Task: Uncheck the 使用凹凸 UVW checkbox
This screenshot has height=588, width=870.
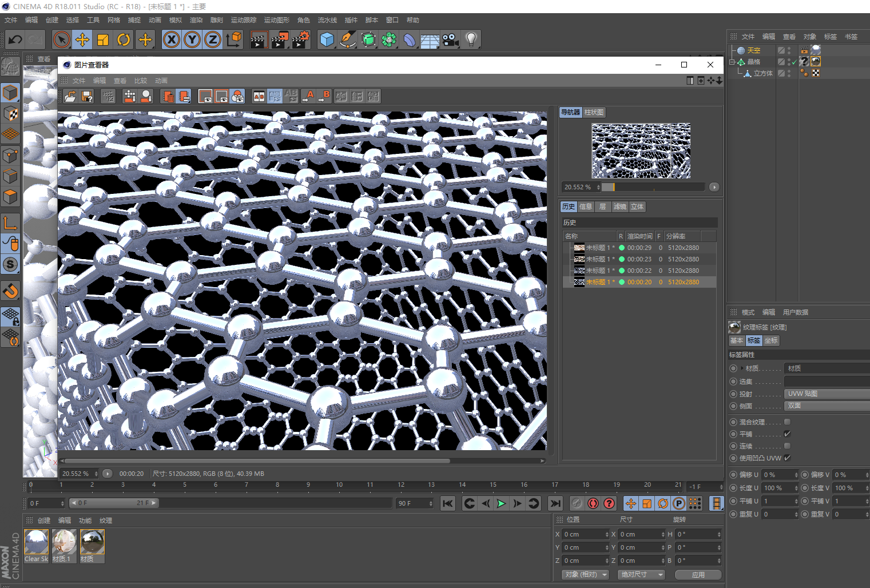Action: click(x=787, y=458)
